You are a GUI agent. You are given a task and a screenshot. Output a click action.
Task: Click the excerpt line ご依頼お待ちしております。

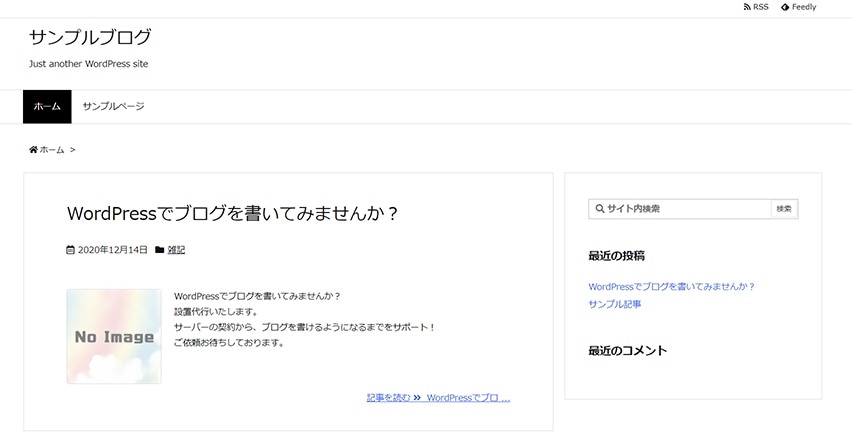click(x=229, y=343)
